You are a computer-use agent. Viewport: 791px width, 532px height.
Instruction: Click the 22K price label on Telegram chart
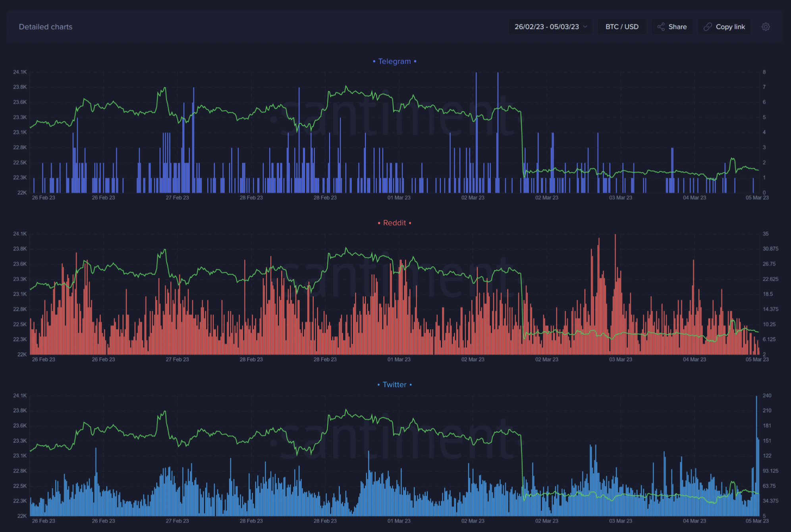pos(22,193)
